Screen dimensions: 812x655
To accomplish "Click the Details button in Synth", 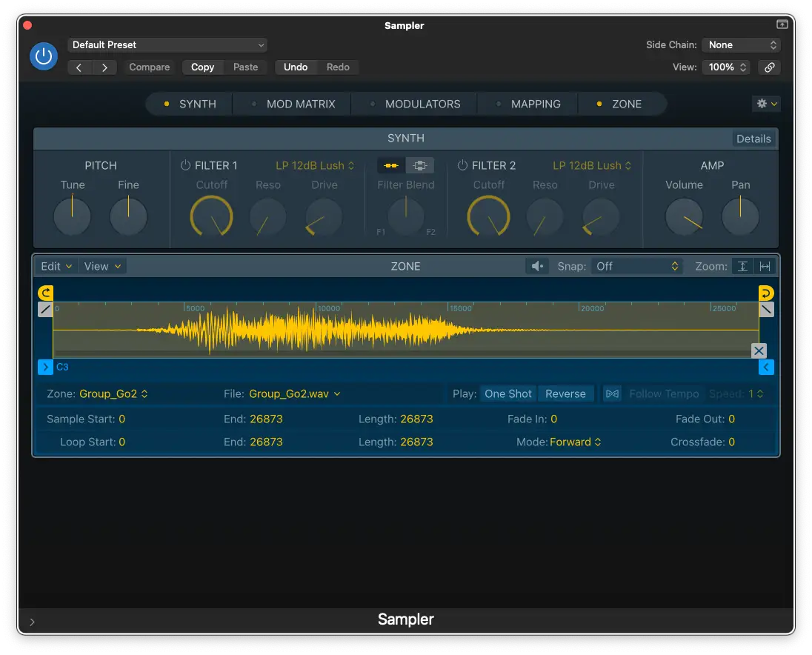I will (x=753, y=139).
